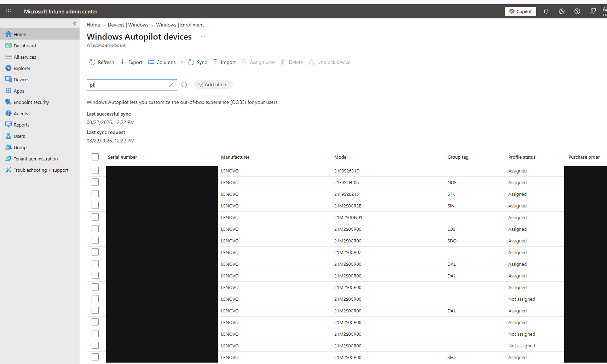
Task: Open the notifications bell
Action: pos(546,11)
